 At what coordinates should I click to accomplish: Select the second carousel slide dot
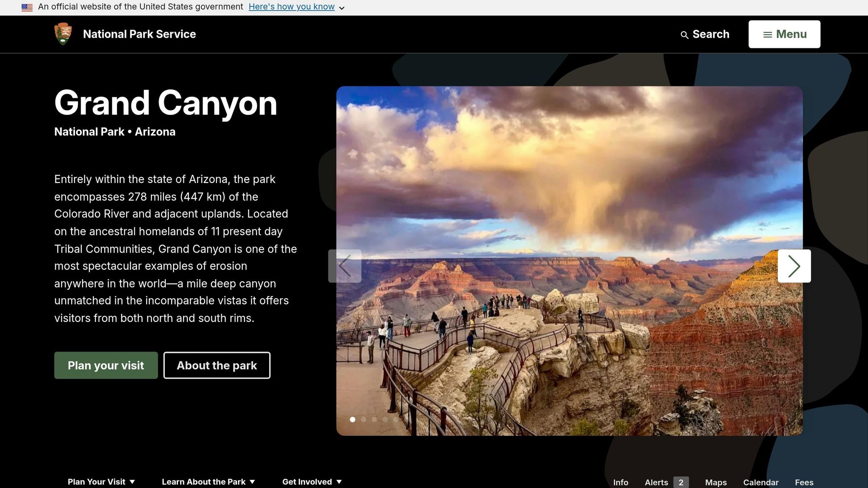tap(363, 419)
